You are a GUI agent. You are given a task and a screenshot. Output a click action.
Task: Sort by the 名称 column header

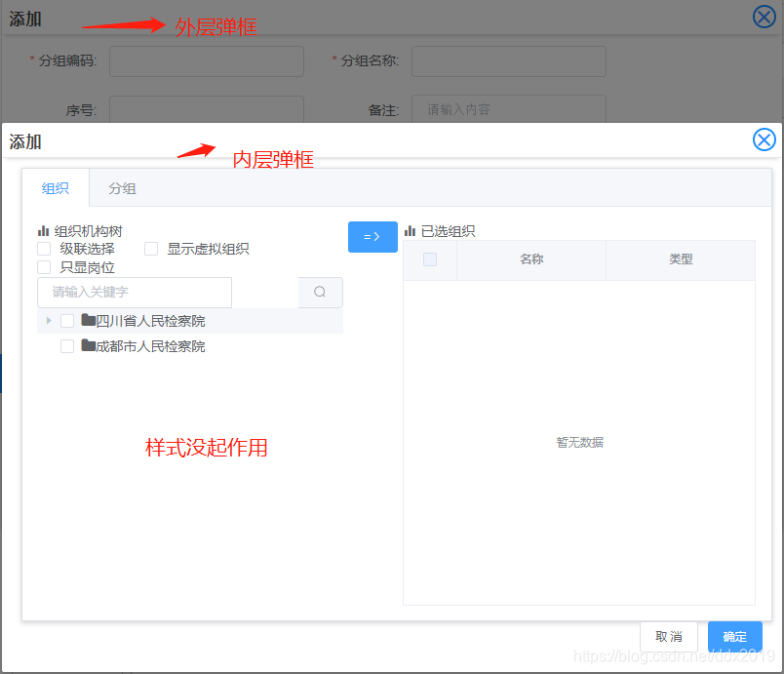pos(530,259)
